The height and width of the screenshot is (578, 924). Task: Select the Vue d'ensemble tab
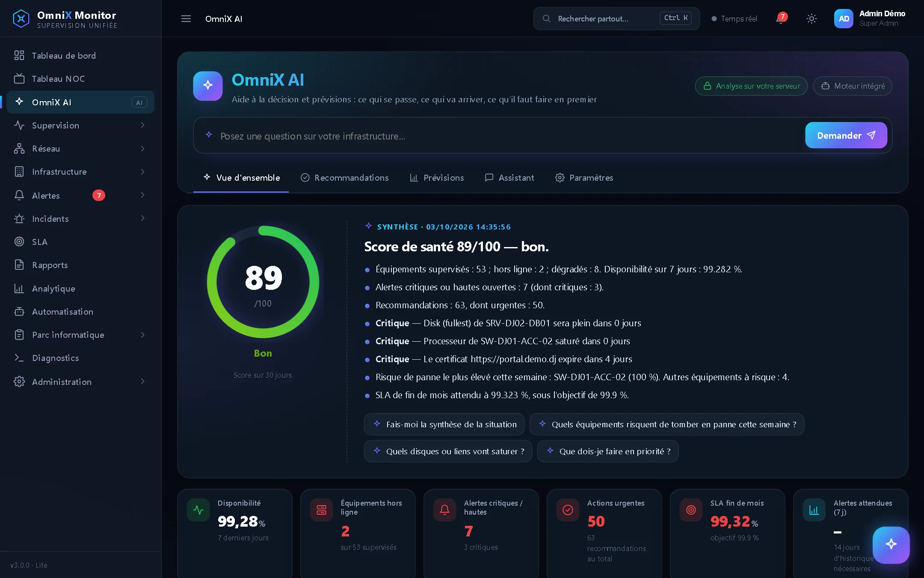241,178
